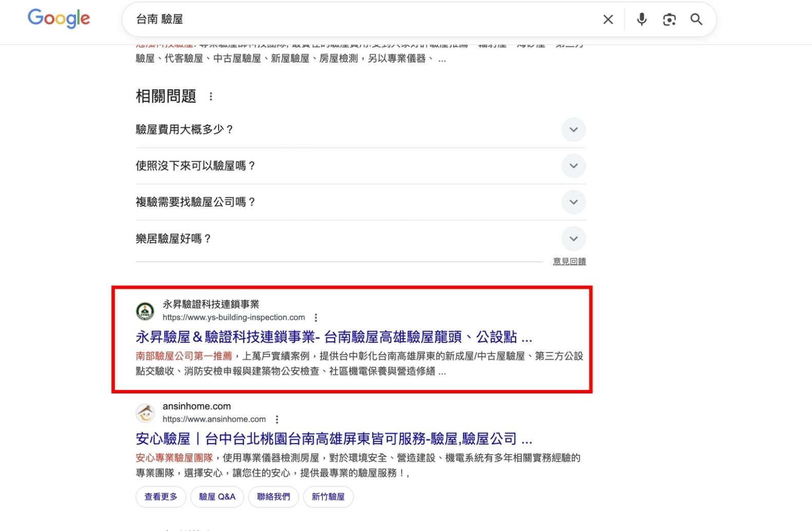Click the Google logo
The height and width of the screenshot is (531, 812).
click(x=59, y=19)
